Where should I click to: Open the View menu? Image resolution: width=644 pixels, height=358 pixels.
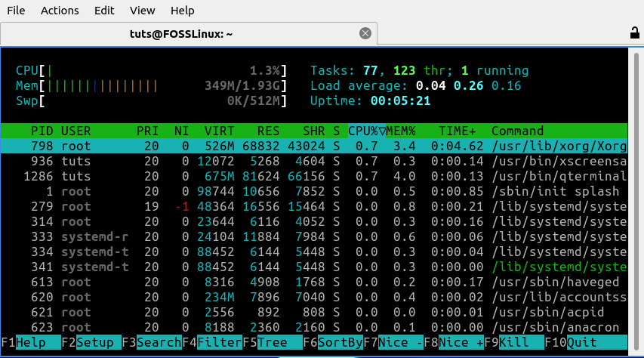(143, 11)
